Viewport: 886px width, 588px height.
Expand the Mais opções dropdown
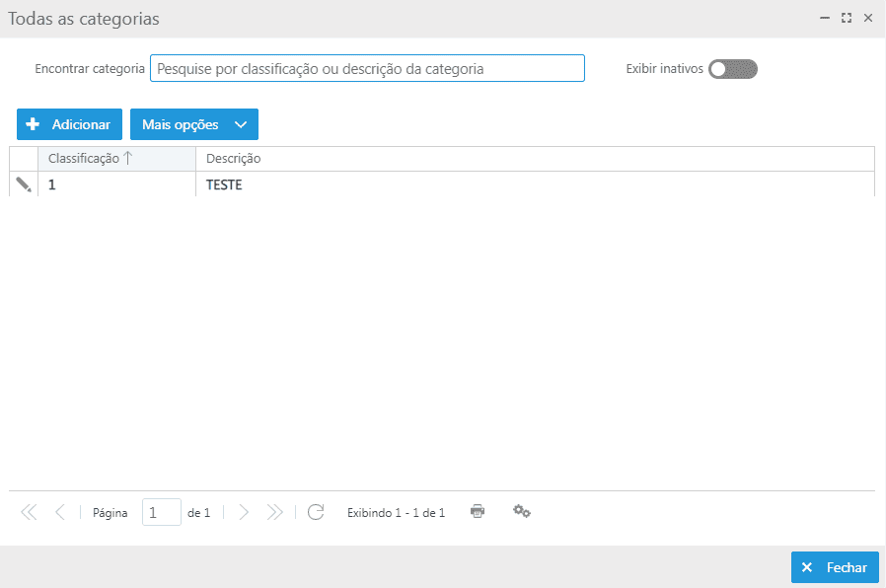(x=194, y=125)
